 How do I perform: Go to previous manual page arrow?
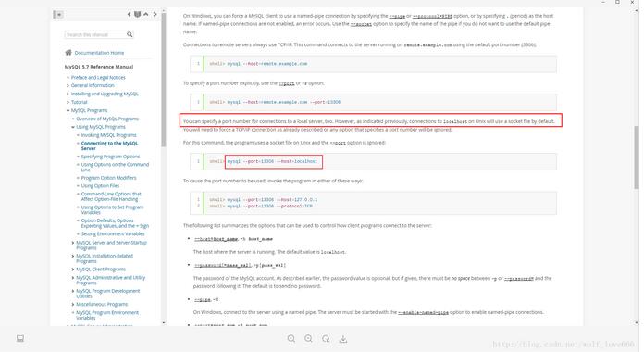129,14
